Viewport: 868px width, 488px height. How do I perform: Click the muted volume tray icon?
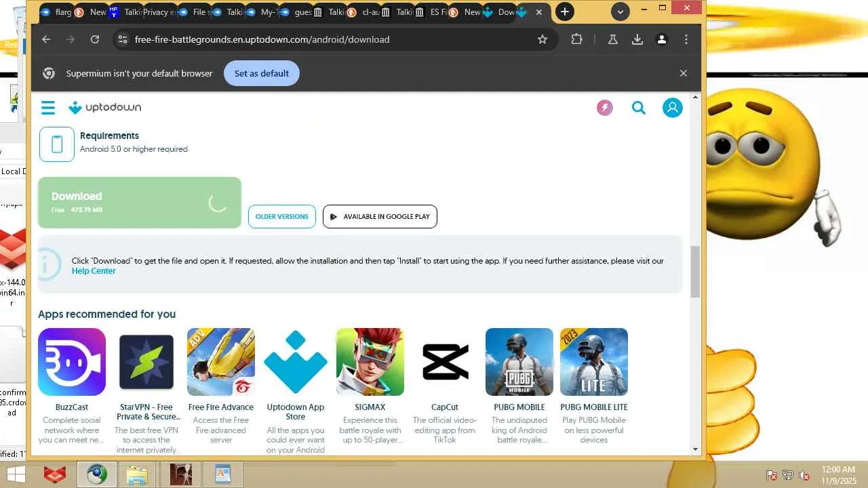pos(805,475)
